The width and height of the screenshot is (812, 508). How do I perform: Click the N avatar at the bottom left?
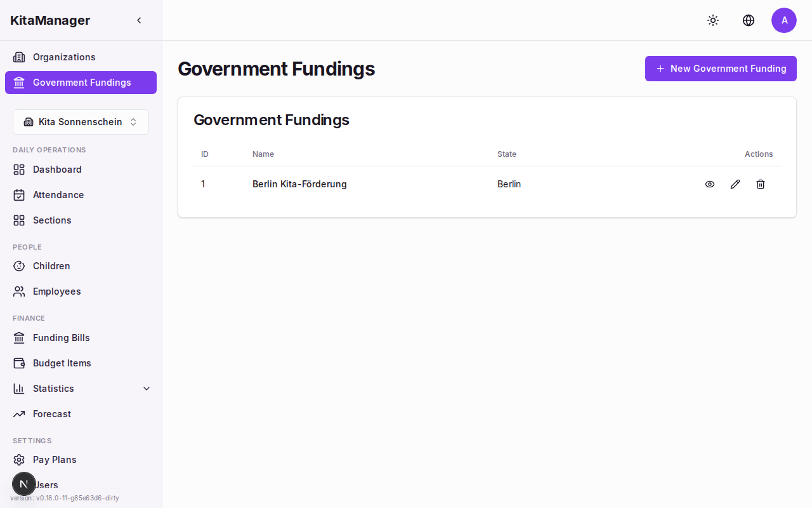tap(24, 484)
